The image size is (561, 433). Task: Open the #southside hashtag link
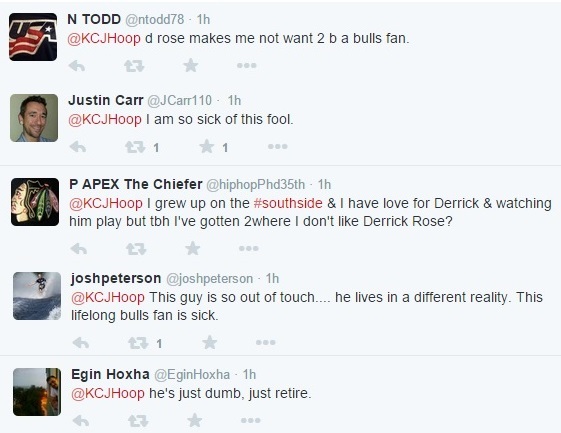288,203
